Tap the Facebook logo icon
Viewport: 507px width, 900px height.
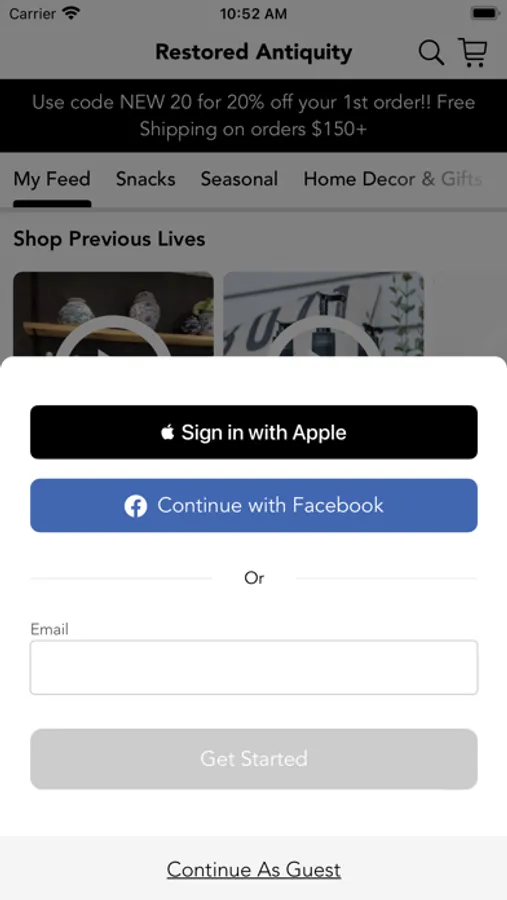136,506
